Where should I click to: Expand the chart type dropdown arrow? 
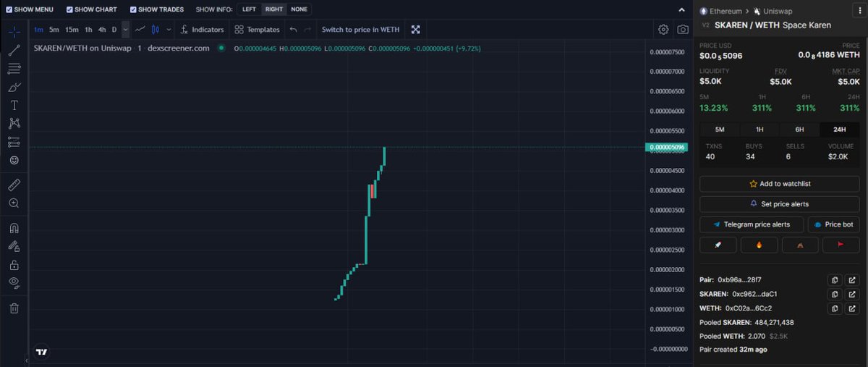169,30
